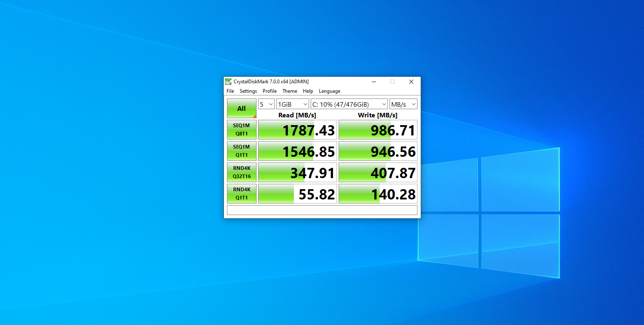Click the 140.28 write result
This screenshot has height=325, width=644.
[x=378, y=194]
